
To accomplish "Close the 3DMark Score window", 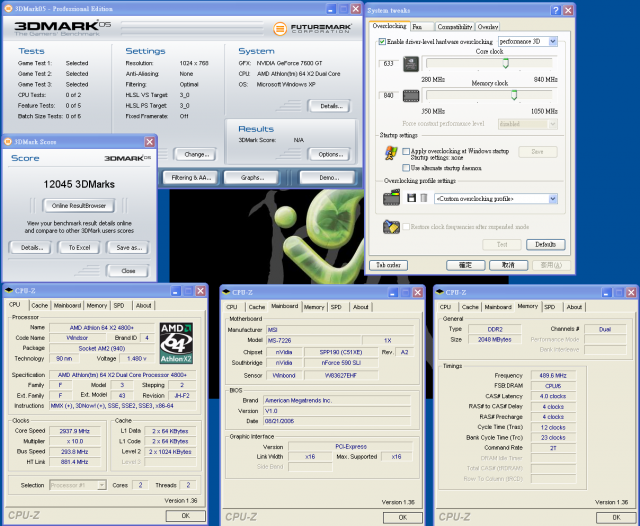I will [150, 142].
